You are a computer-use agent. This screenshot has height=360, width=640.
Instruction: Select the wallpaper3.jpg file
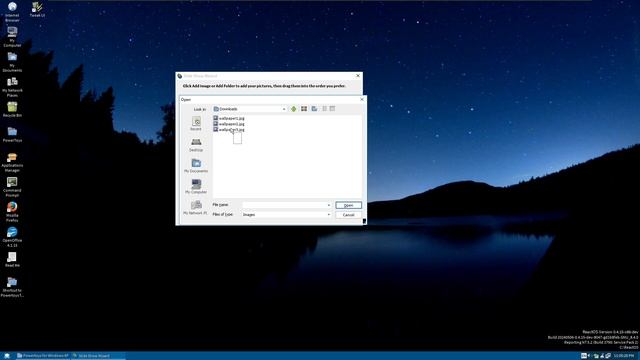click(x=229, y=129)
